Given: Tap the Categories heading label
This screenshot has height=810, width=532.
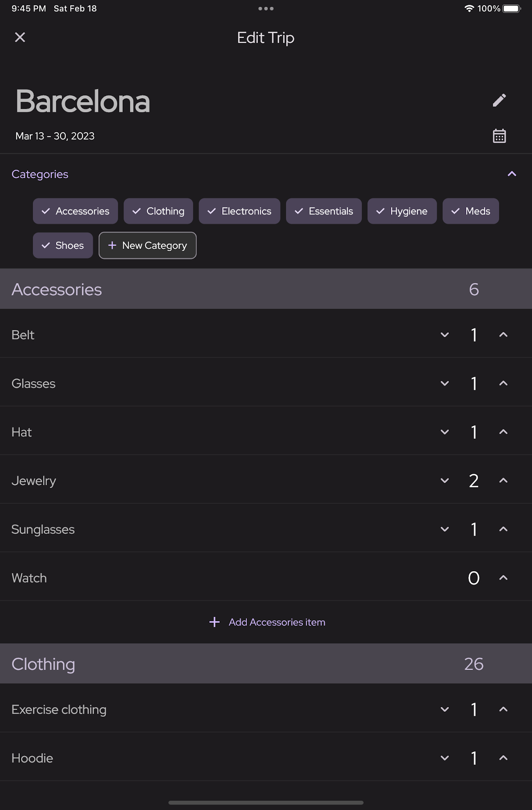Looking at the screenshot, I should tap(40, 174).
